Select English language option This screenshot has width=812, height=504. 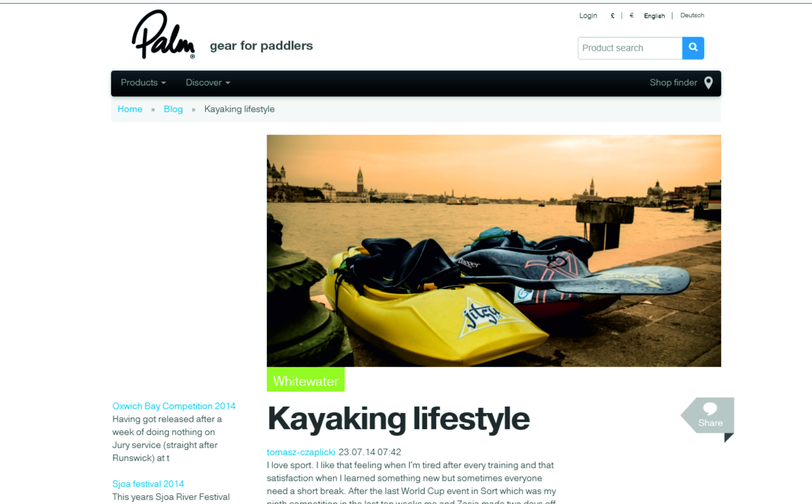(x=654, y=16)
